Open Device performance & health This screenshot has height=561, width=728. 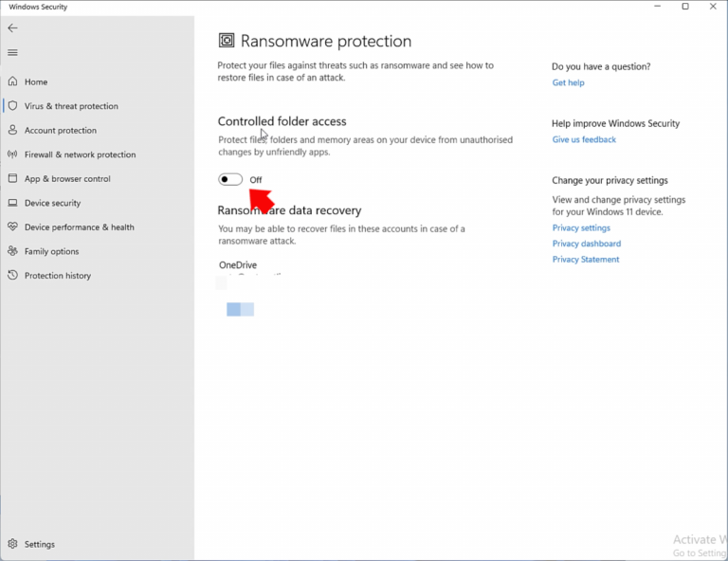[79, 226]
